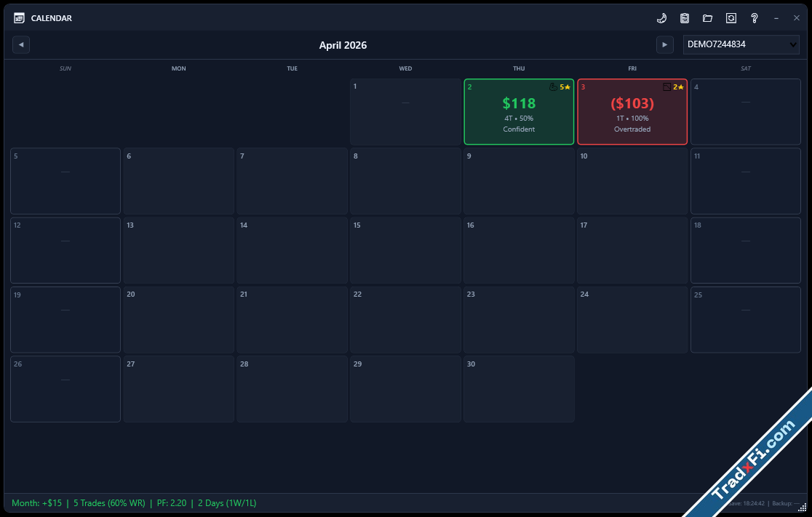Go to the previous month
The height and width of the screenshot is (517, 812).
tap(21, 45)
